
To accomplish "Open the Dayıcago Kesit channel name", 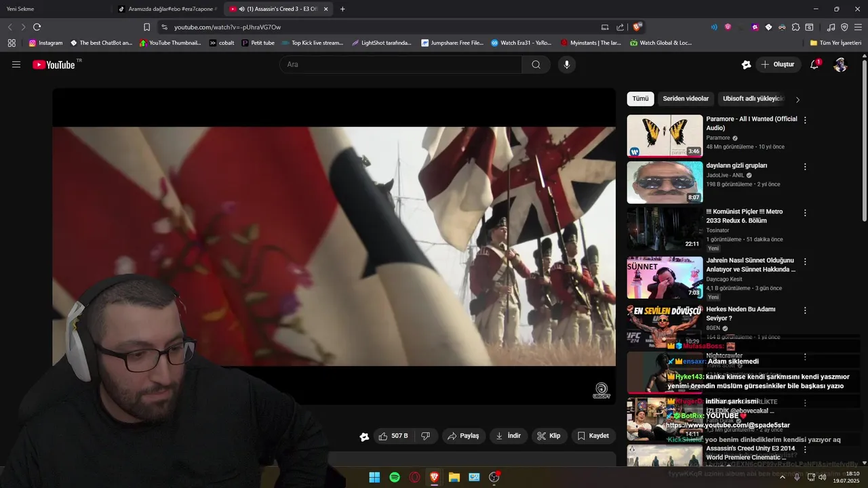I will pos(724,279).
